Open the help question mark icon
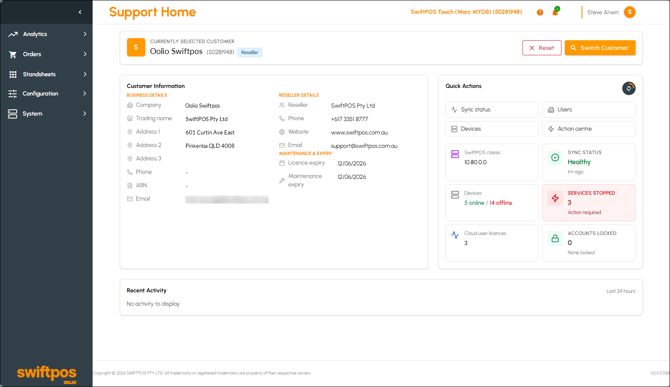Viewport: 670px width, 387px height. (x=540, y=12)
